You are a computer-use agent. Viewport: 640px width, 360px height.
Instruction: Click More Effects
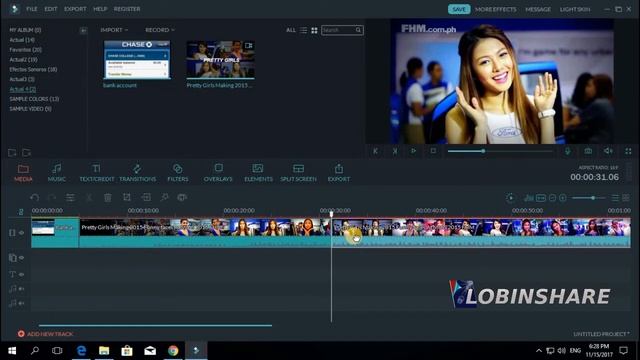coord(496,9)
